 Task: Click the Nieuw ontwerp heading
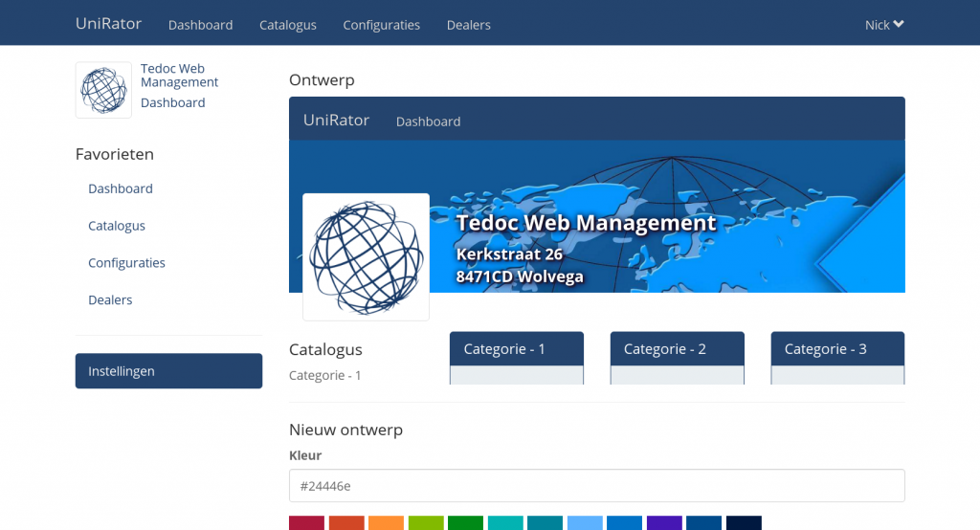point(345,430)
